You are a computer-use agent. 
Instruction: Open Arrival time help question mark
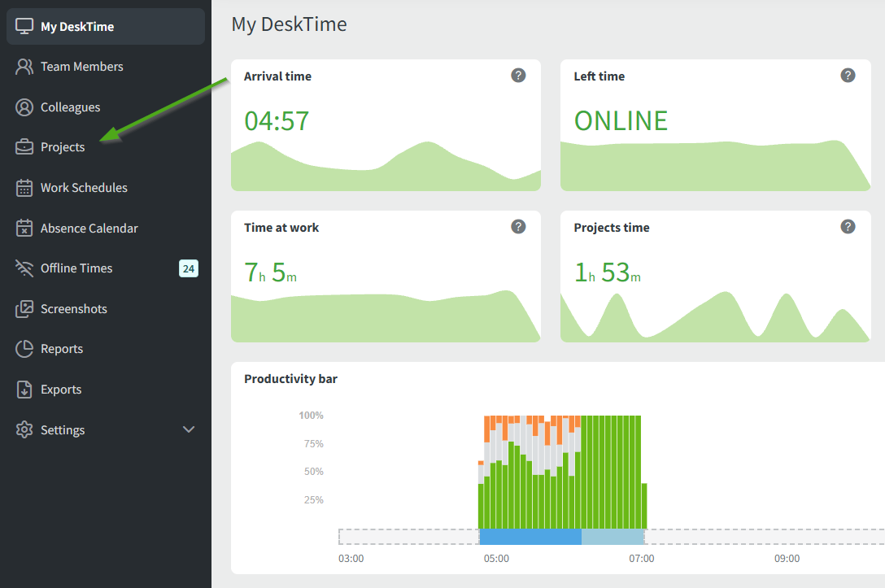tap(518, 76)
